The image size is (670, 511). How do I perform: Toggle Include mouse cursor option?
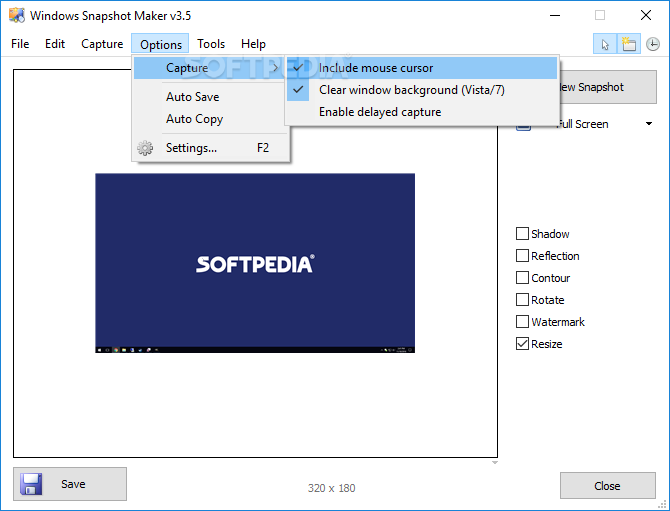pos(422,68)
